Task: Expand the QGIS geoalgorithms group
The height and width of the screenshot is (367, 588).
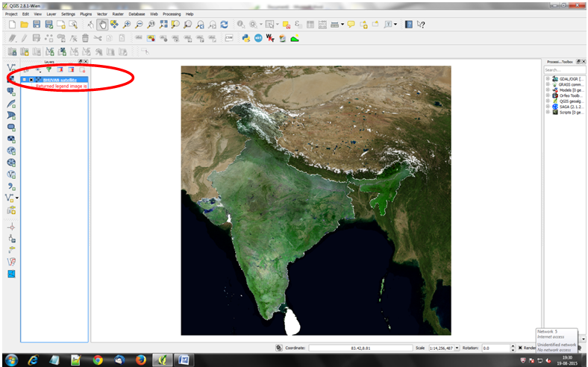Action: tap(548, 101)
